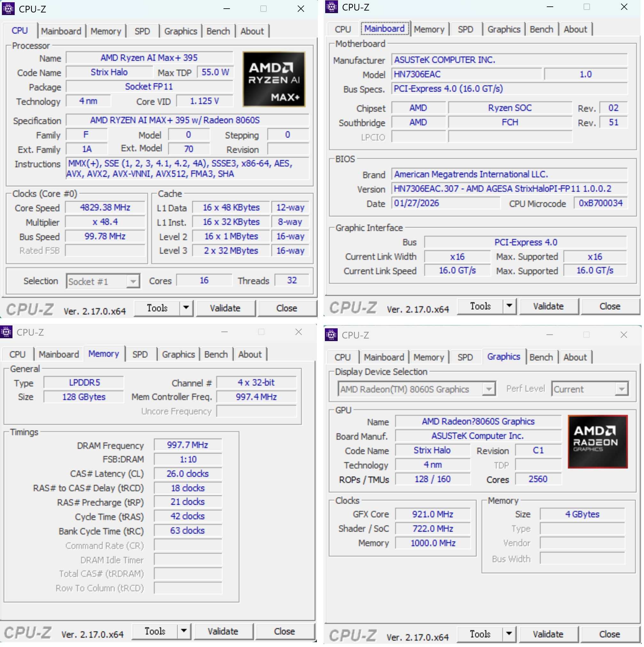The image size is (644, 647).
Task: Click the CPU-Z logo beside the version text
Action: click(x=29, y=309)
